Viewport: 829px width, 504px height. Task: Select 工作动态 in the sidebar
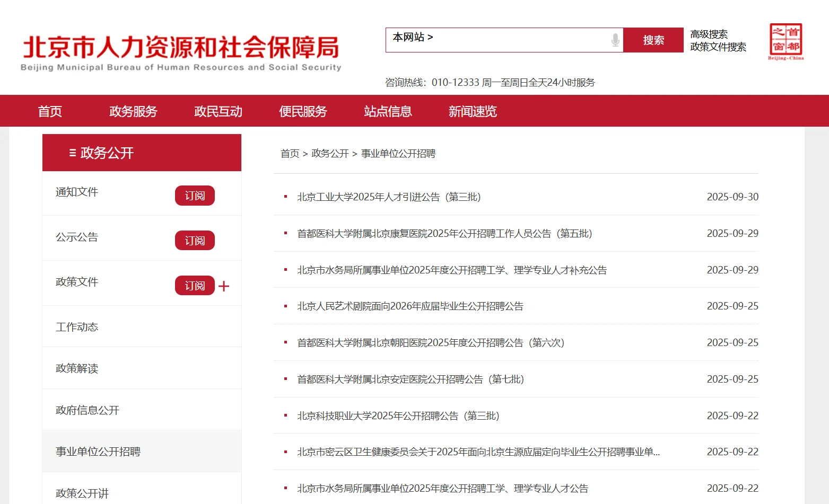pyautogui.click(x=77, y=327)
